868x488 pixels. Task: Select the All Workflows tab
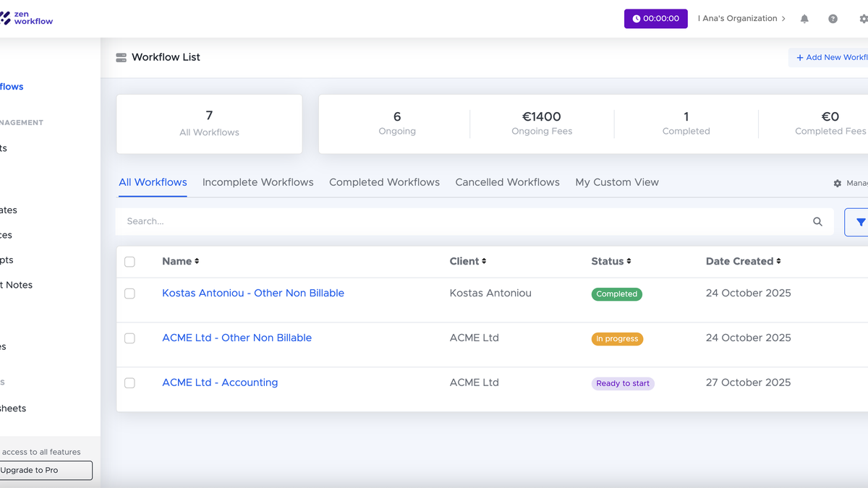153,182
